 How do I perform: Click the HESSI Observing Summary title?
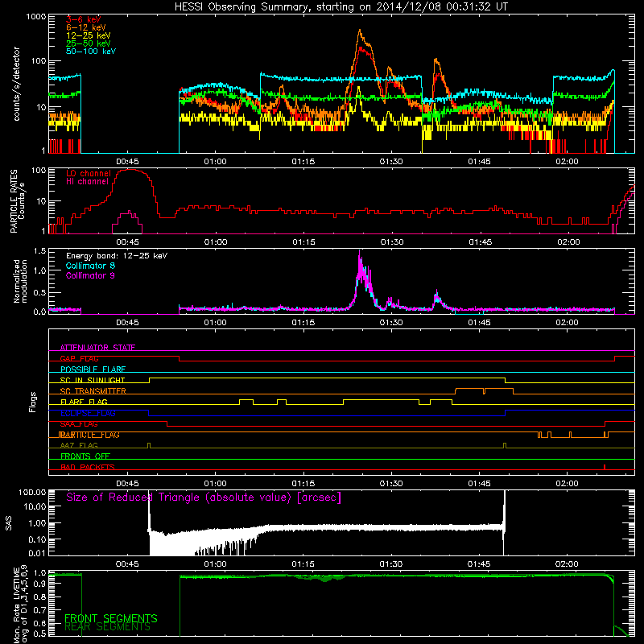click(341, 7)
